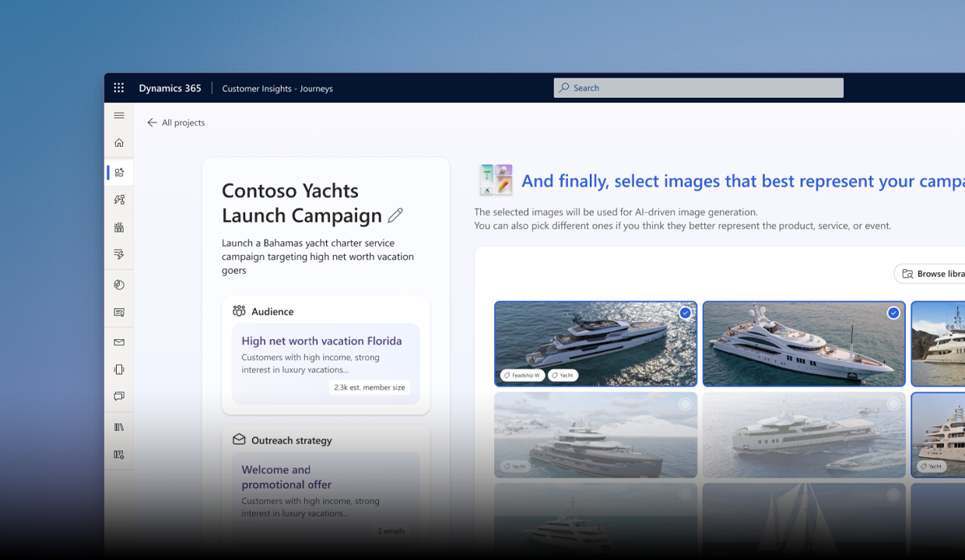The image size is (965, 560).
Task: Tick the circle on faded third-row left image
Action: 685,494
